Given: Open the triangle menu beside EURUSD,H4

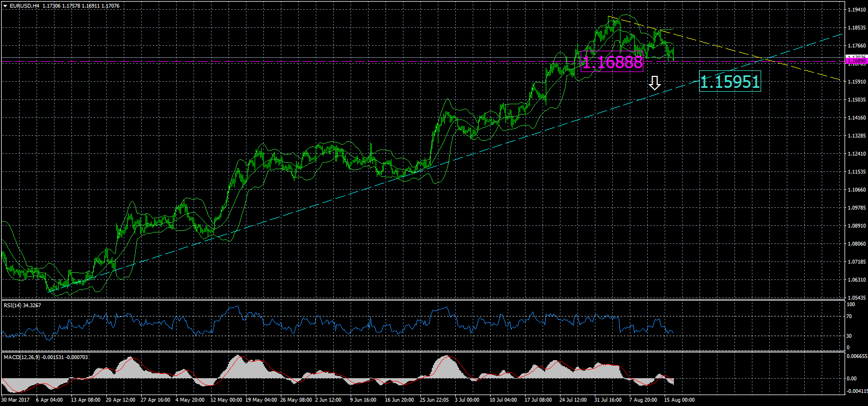Looking at the screenshot, I should pos(5,6).
